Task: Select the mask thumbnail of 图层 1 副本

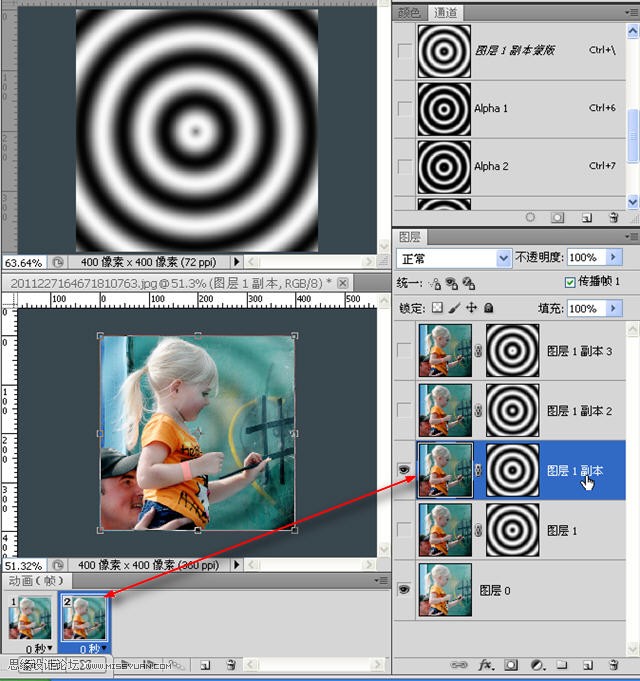Action: pos(512,470)
